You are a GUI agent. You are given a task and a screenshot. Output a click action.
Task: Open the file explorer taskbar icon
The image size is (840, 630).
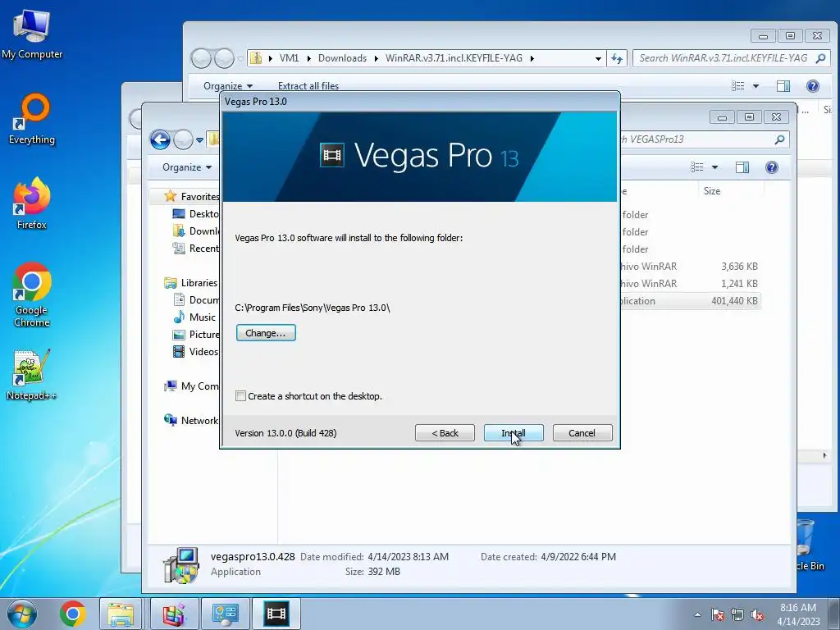pyautogui.click(x=121, y=614)
